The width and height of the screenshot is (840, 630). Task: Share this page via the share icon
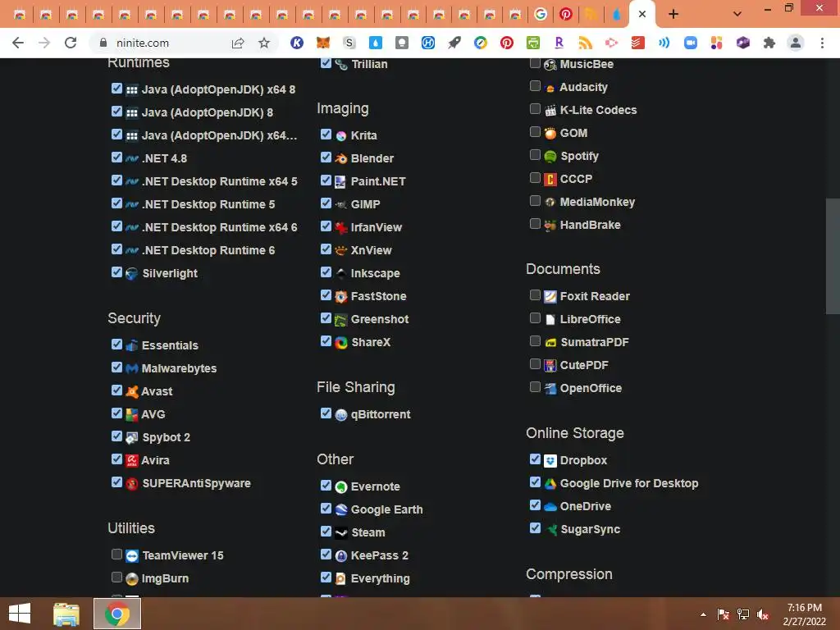pyautogui.click(x=238, y=43)
